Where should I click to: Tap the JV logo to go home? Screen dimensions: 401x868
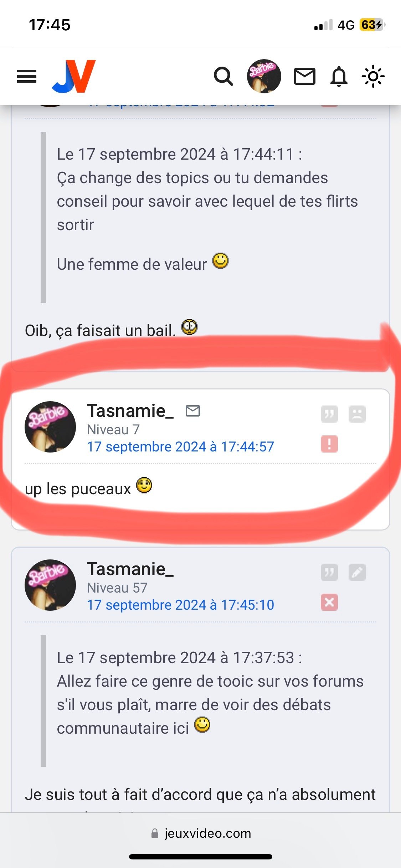tap(74, 76)
